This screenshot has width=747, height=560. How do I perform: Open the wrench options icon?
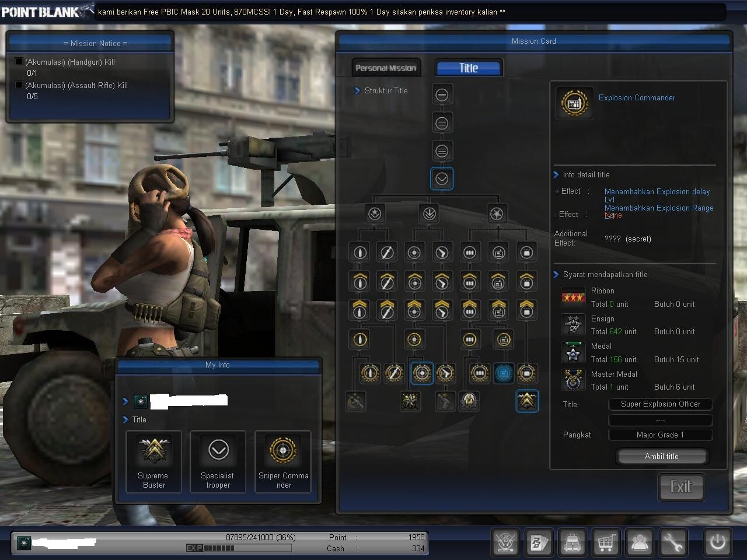point(673,542)
